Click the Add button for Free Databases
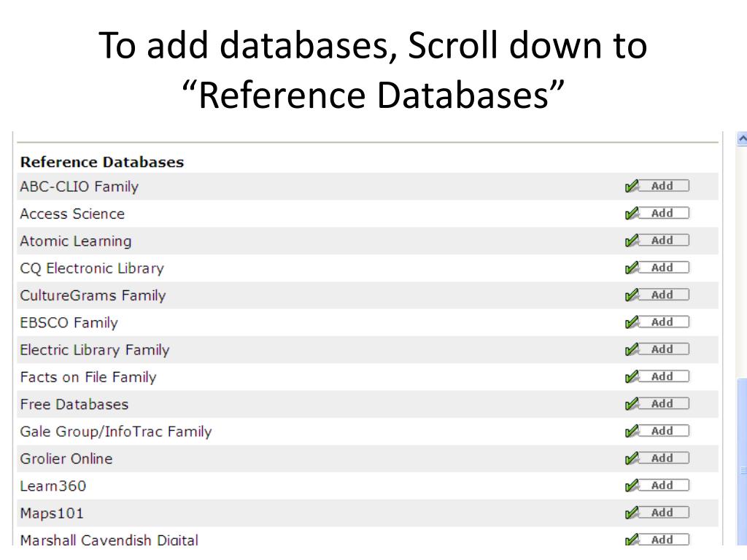Image resolution: width=747 pixels, height=560 pixels. point(657,404)
